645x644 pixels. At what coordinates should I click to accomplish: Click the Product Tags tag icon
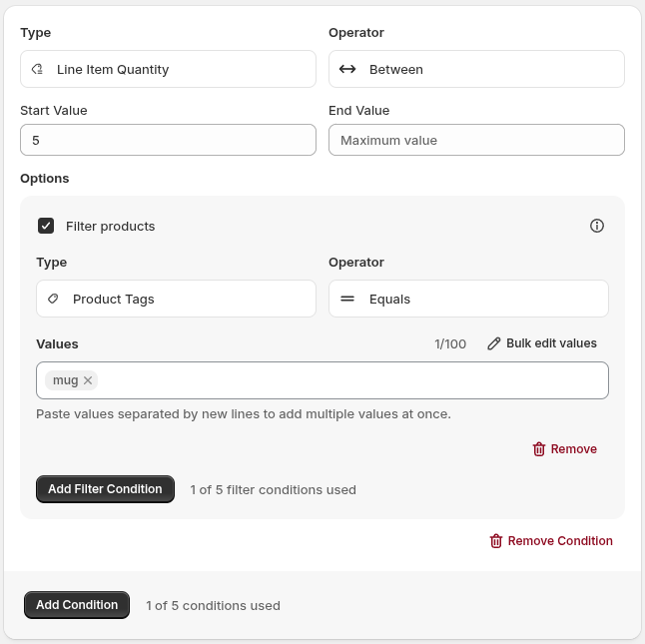[x=53, y=299]
